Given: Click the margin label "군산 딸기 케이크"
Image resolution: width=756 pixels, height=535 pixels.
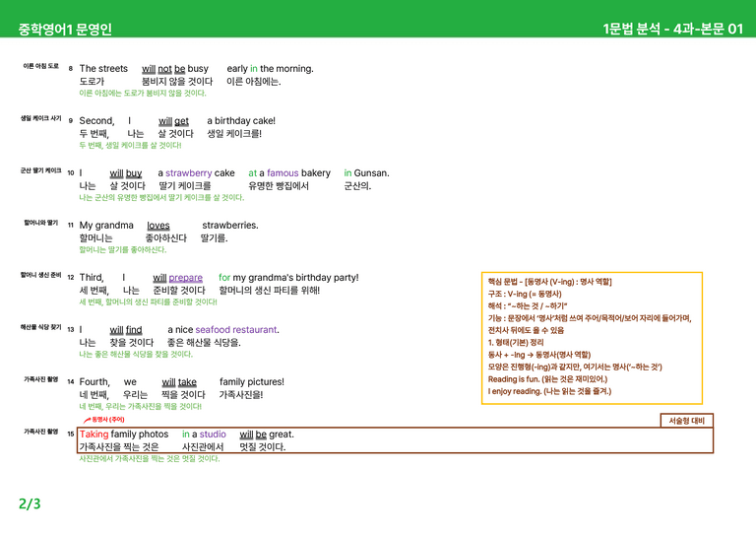Looking at the screenshot, I should [41, 170].
